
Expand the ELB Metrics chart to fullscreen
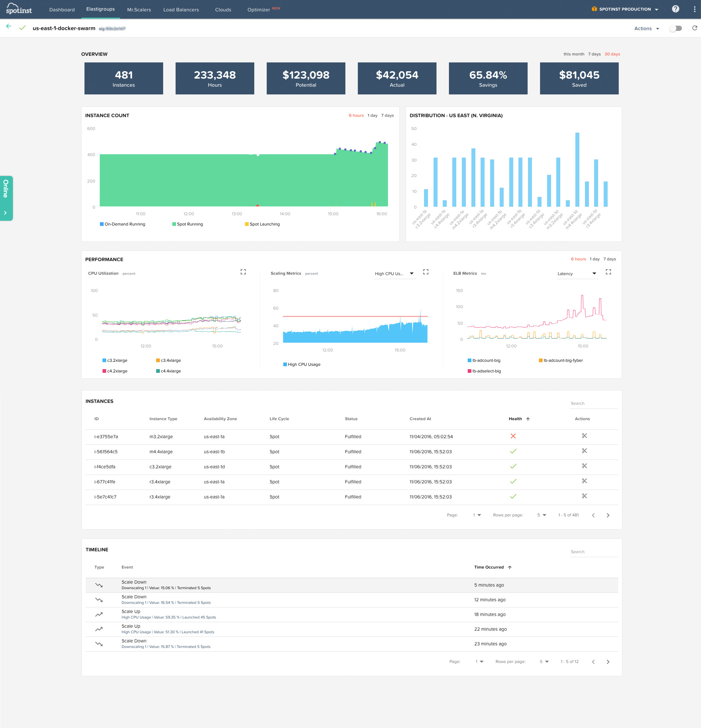(608, 272)
